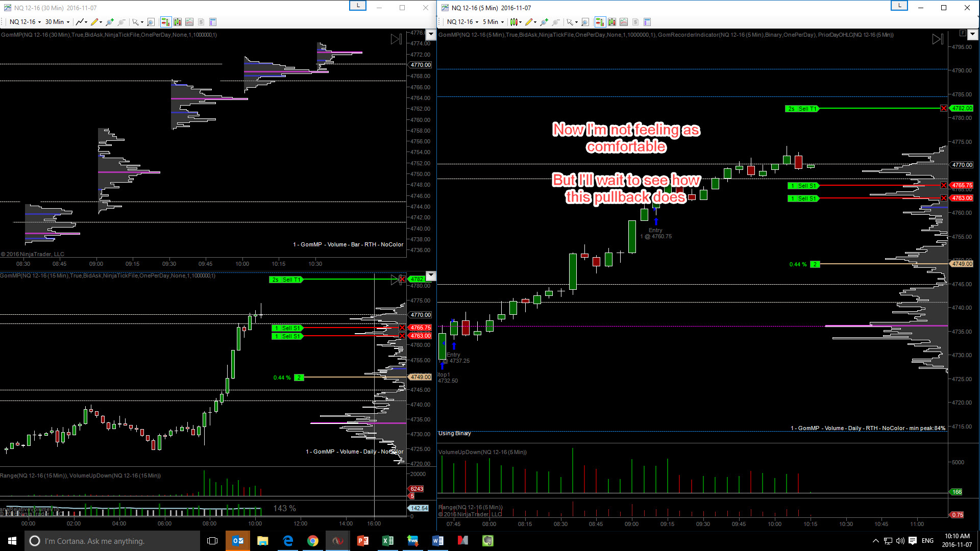Open the 5 Min interval dropdown

point(493,22)
